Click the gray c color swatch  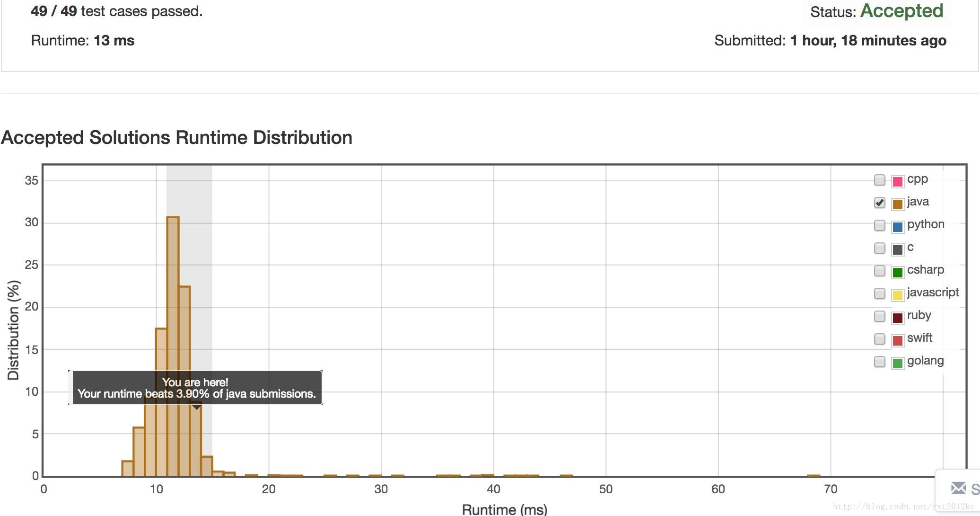(x=897, y=249)
